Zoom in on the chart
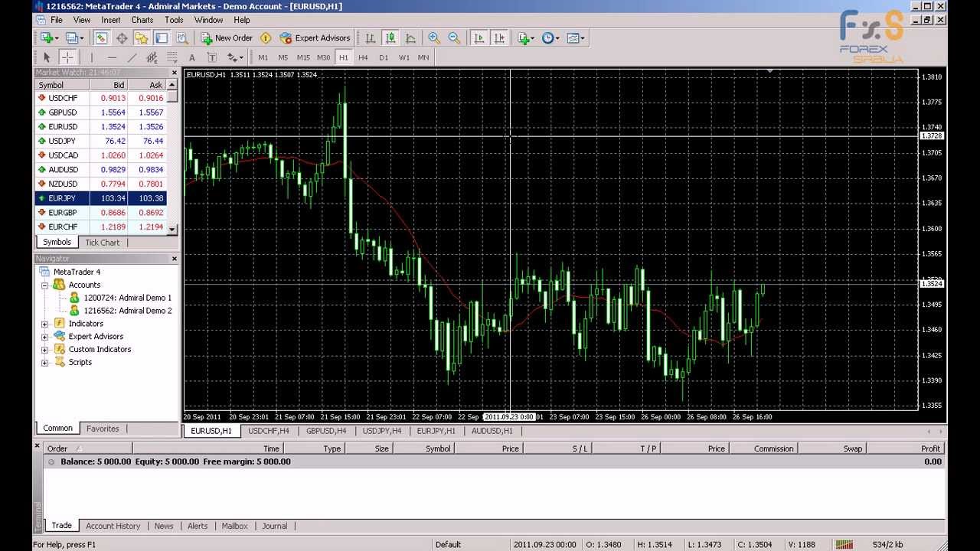This screenshot has height=551, width=980. coord(434,37)
